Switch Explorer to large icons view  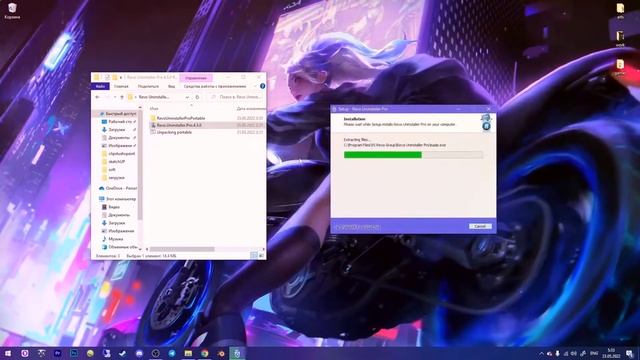pos(261,256)
